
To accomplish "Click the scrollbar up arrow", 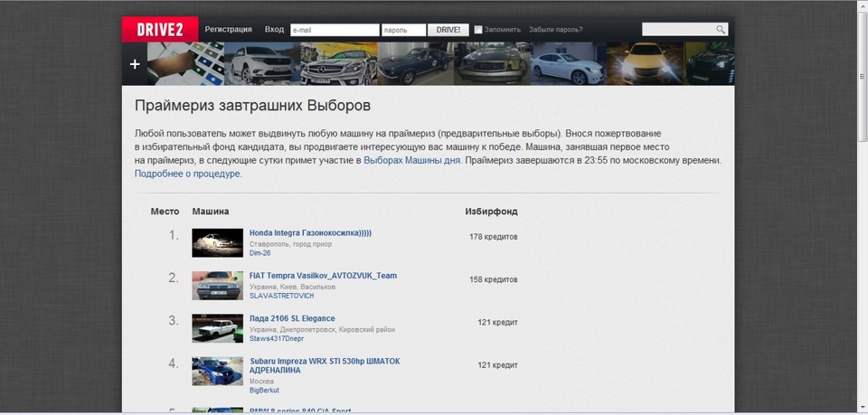I will (x=863, y=5).
